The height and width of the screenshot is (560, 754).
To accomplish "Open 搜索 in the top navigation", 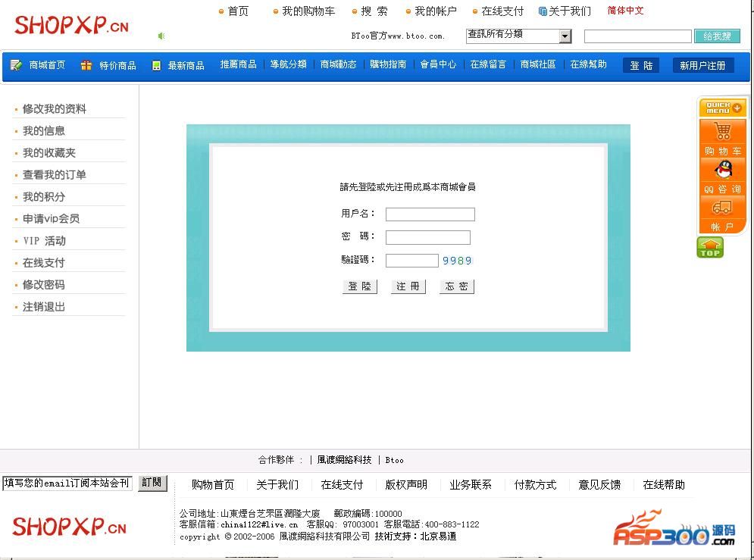I will (374, 11).
